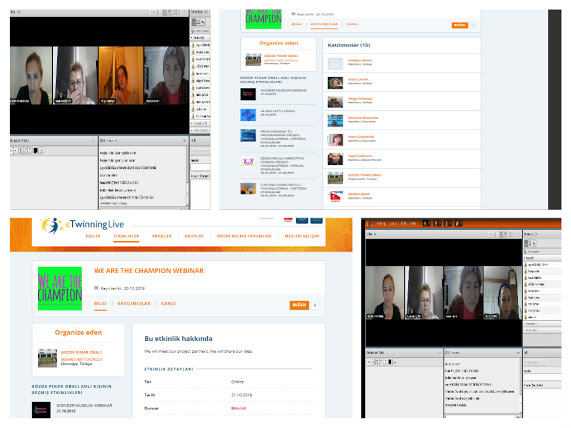This screenshot has height=428, width=571.
Task: Toggle the webcam icon in orange toolbar
Action: click(446, 223)
